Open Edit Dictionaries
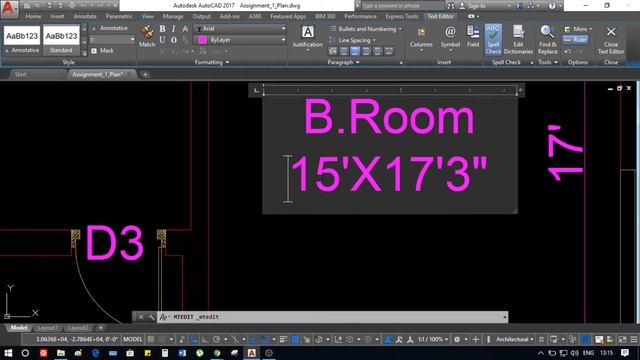The height and width of the screenshot is (360, 640). click(518, 39)
